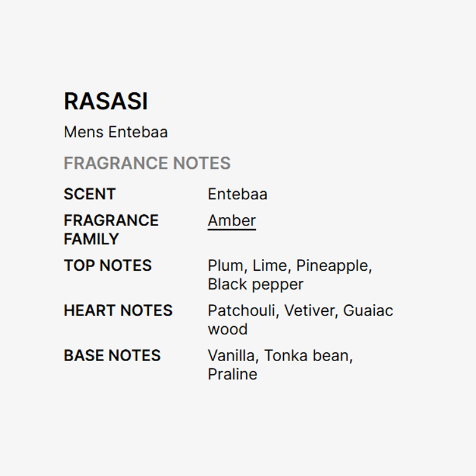Click the Guaiac heart note text
This screenshot has width=476, height=476.
[x=368, y=311]
